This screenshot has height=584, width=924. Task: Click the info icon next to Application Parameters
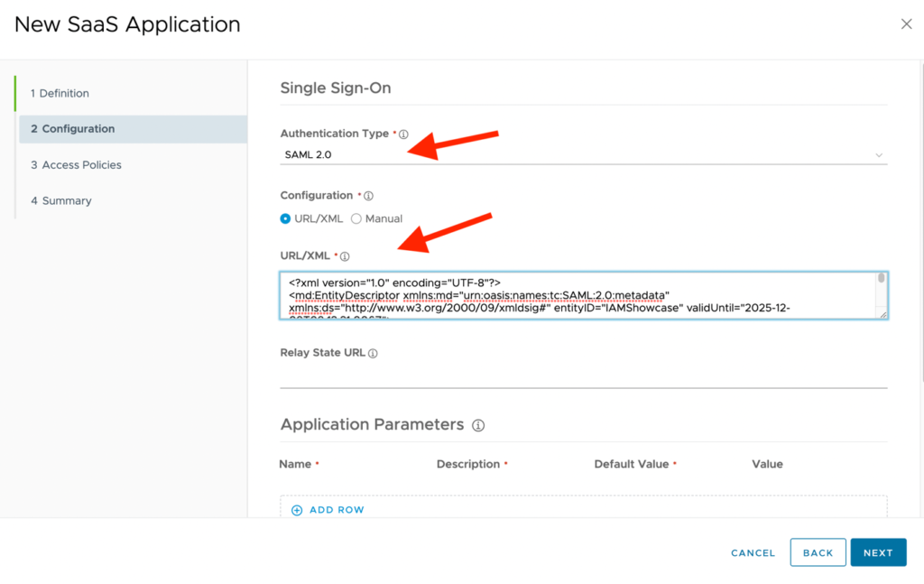point(479,424)
